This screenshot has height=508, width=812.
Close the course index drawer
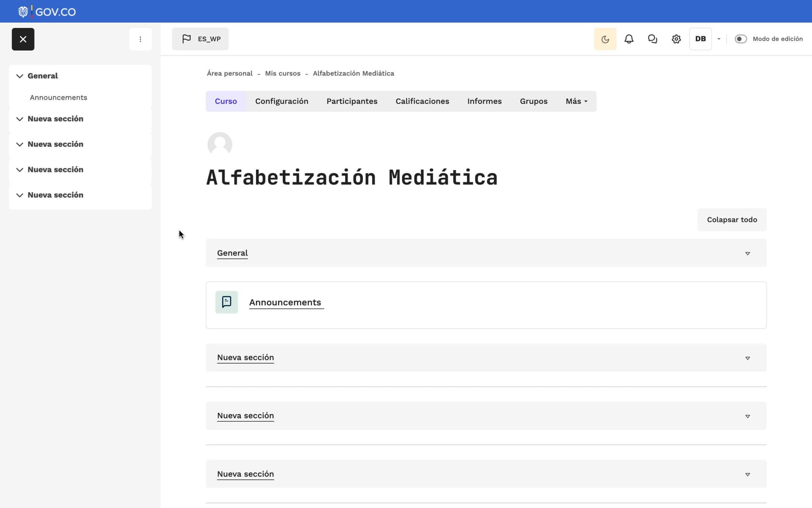(x=23, y=39)
